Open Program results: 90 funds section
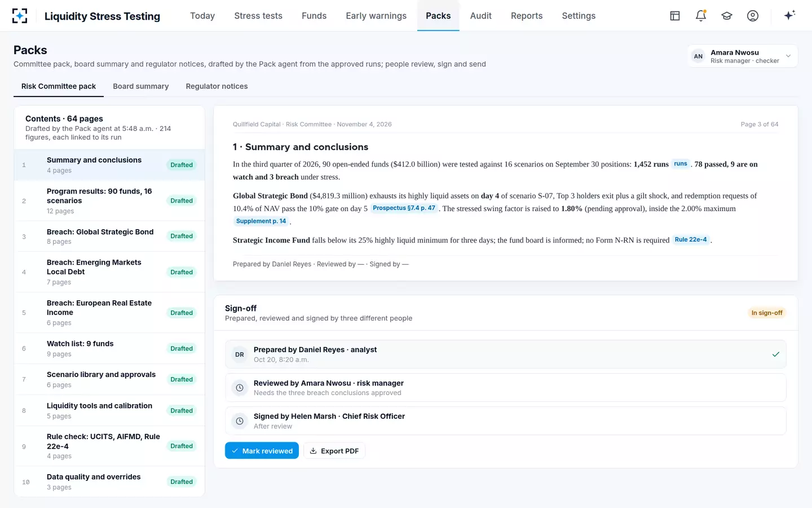The image size is (812, 508). pos(109,200)
